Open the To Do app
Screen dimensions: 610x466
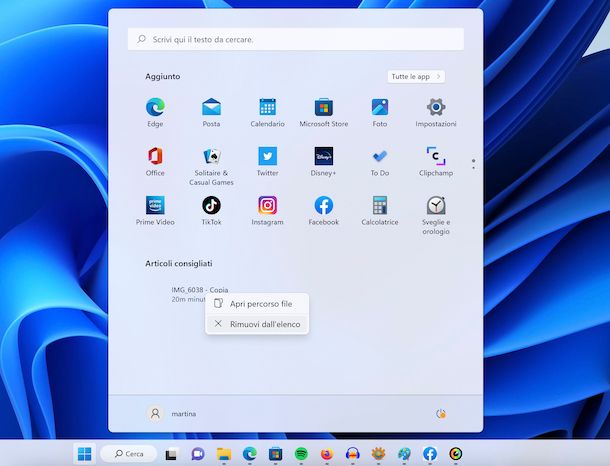pos(380,161)
